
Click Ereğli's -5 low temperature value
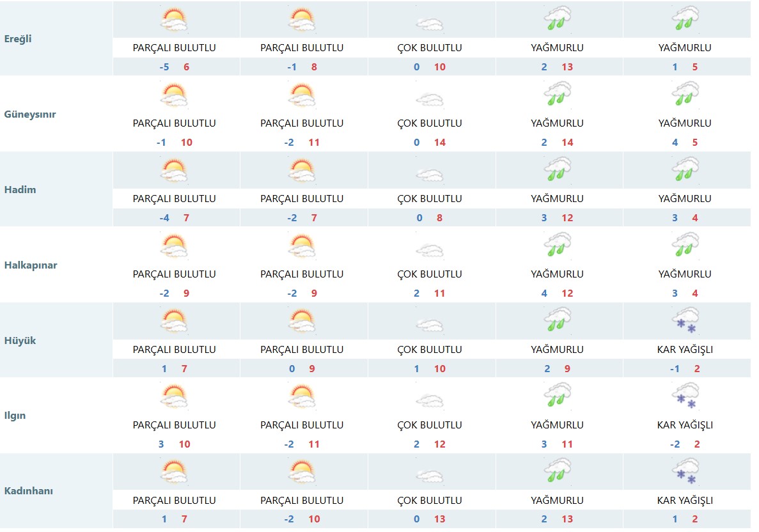pyautogui.click(x=164, y=67)
